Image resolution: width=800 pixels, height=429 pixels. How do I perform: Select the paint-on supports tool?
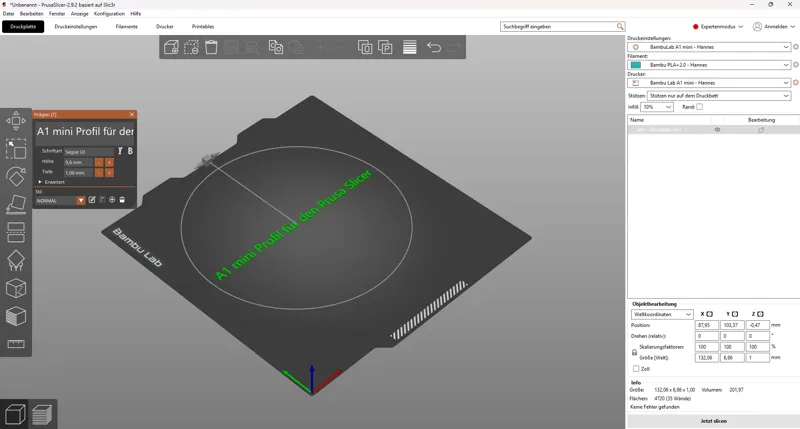click(x=16, y=260)
